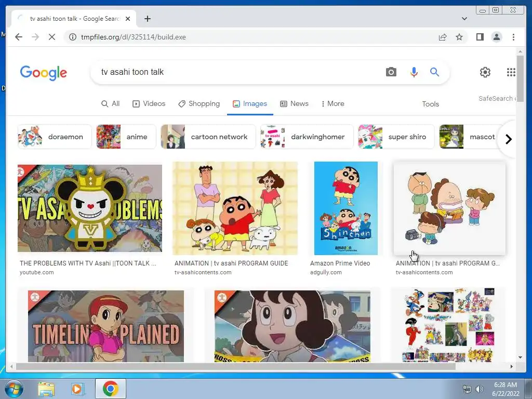The height and width of the screenshot is (399, 532).
Task: Open the youtube.com source link
Action: pos(37,272)
